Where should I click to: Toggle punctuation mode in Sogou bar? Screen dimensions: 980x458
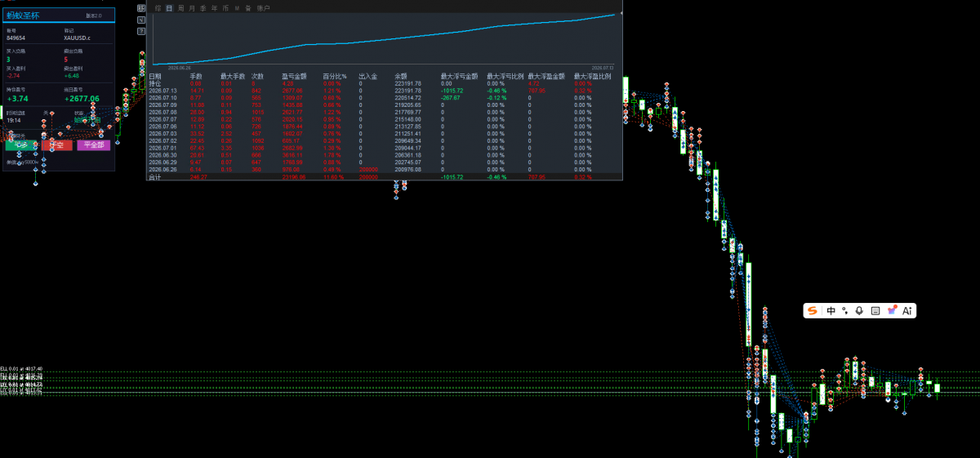coord(844,310)
